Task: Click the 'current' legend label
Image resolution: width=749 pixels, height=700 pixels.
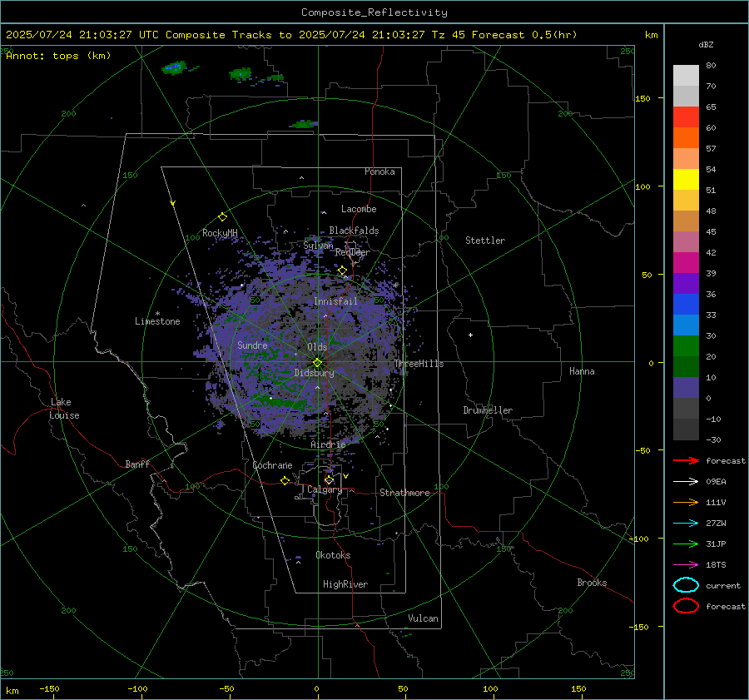Action: coord(723,585)
